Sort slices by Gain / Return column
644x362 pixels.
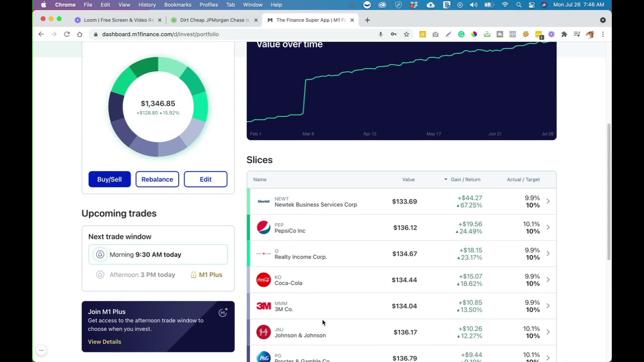click(x=462, y=179)
